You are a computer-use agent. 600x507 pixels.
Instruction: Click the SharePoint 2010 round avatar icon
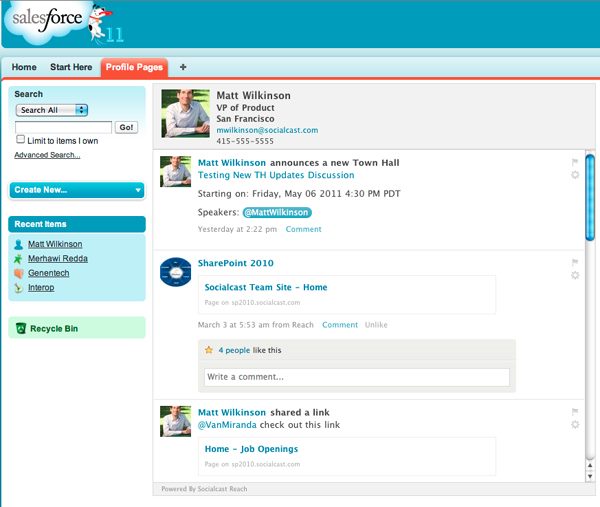coord(175,272)
